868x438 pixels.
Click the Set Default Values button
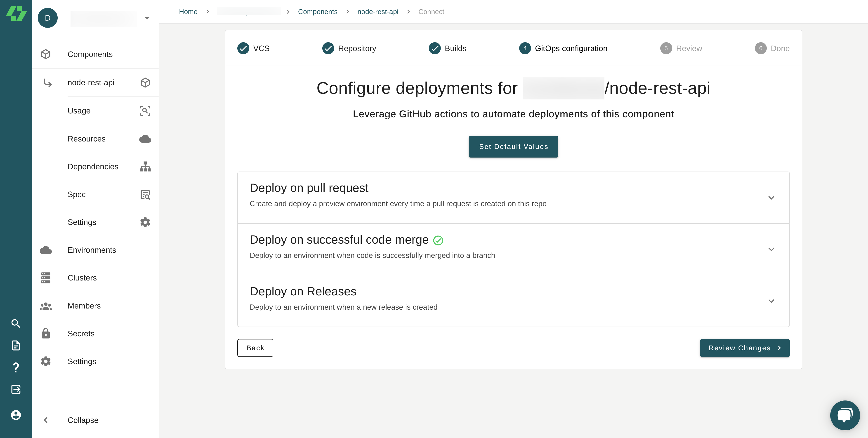click(513, 146)
